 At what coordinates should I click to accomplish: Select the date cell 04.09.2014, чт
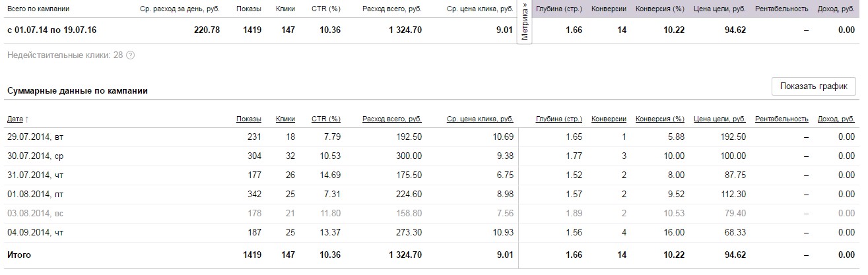pyautogui.click(x=35, y=233)
